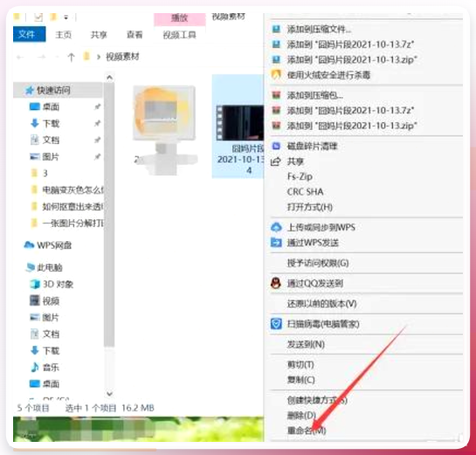The height and width of the screenshot is (455, 476).
Task: Open the 如何抠章出来透 folder
Action: (72, 207)
